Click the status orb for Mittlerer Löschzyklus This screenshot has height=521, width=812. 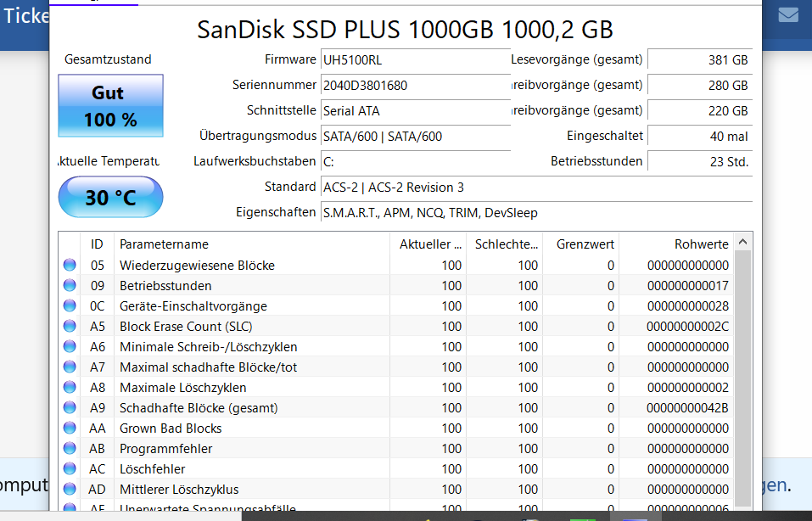tap(70, 489)
